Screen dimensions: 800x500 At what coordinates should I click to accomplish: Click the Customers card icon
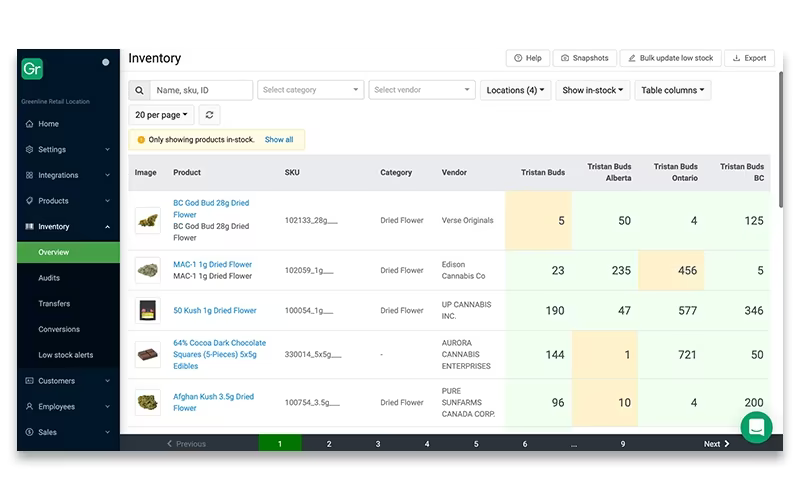[x=29, y=381]
